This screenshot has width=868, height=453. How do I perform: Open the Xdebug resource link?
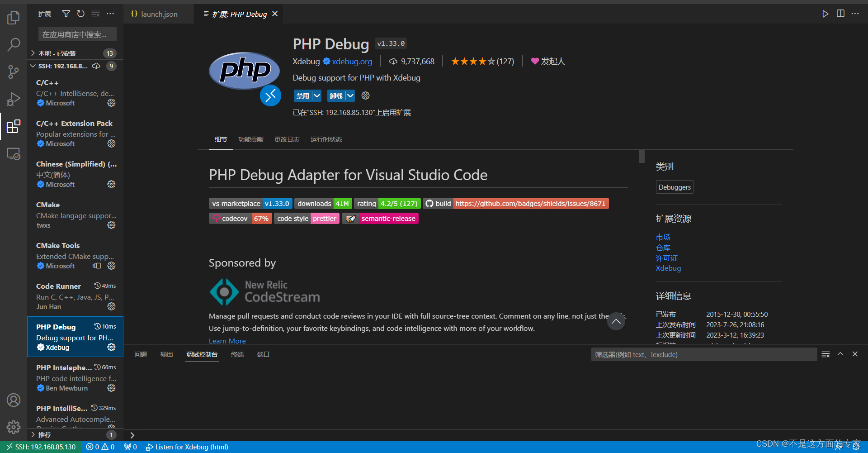(x=668, y=268)
